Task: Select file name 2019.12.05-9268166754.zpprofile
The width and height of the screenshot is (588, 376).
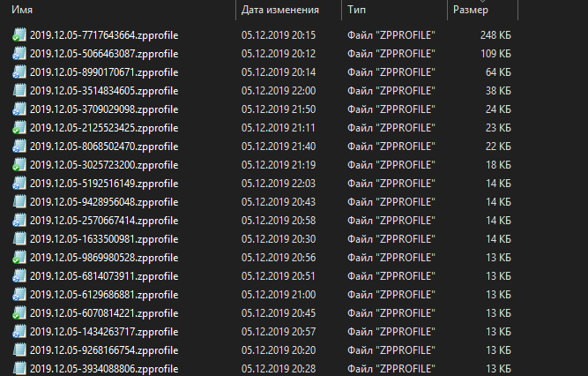Action: click(x=104, y=350)
